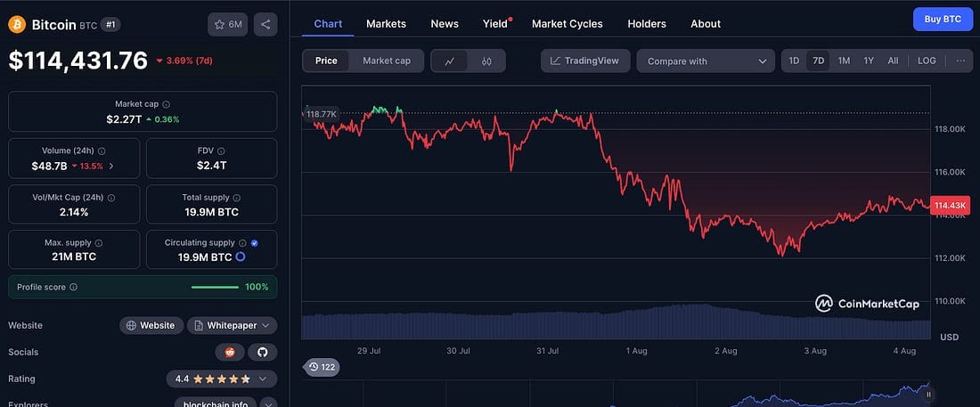Click the #1 rank badge
The height and width of the screenshot is (407, 980).
[x=110, y=25]
